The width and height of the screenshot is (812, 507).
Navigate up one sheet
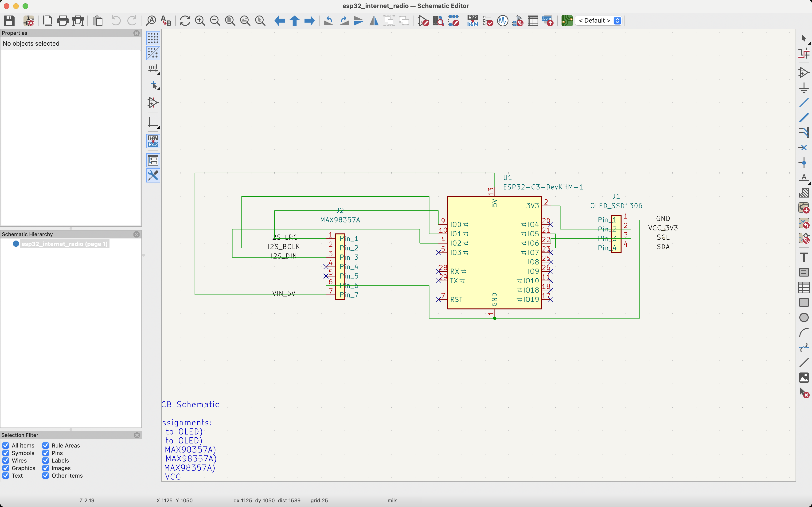click(294, 21)
